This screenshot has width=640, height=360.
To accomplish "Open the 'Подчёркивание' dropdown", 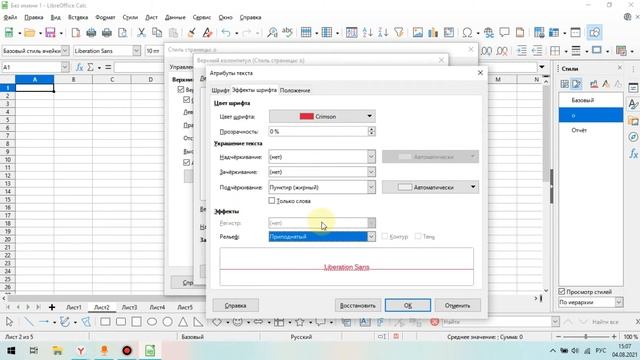I will tap(322, 187).
